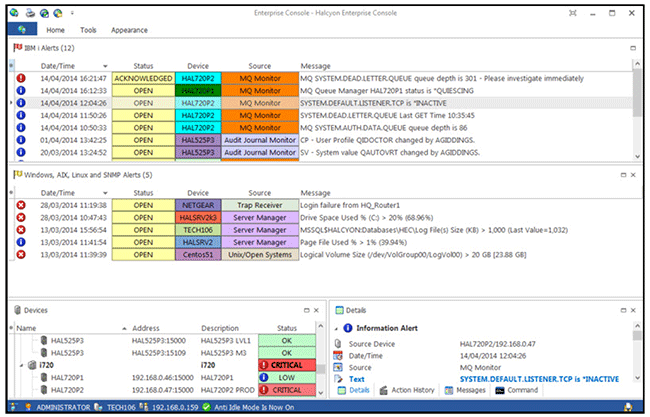Viewport: 650px width, 417px height.
Task: Open the Tools ribbon tab
Action: click(x=88, y=30)
